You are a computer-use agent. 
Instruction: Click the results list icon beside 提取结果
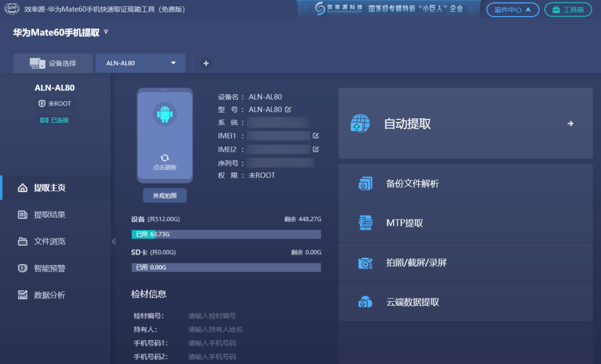pos(23,215)
